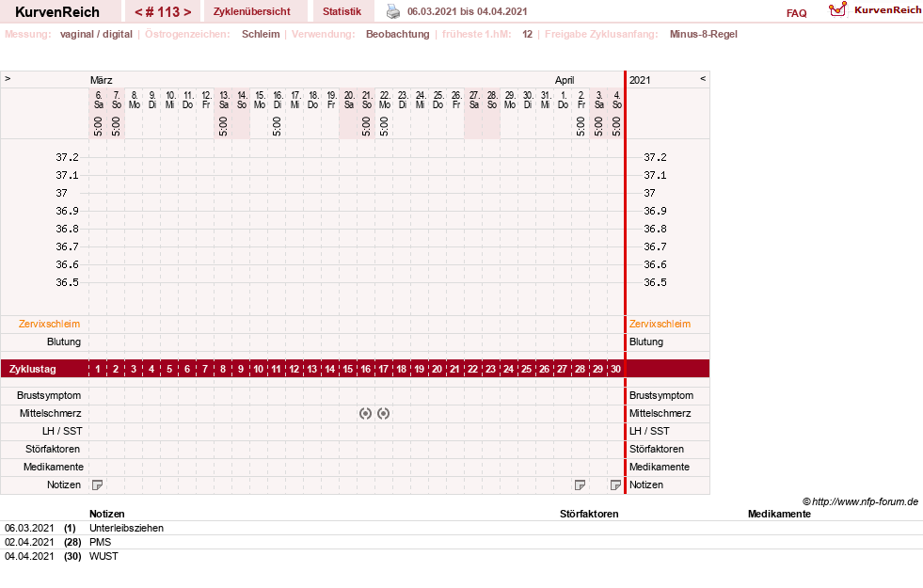
Task: Open the note icon on cycle day 28
Action: pyautogui.click(x=580, y=485)
